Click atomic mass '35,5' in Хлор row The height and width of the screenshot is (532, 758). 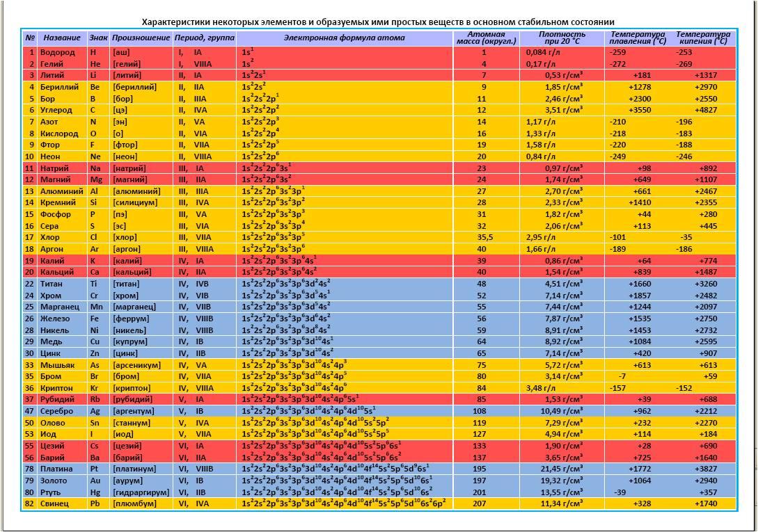tap(485, 237)
